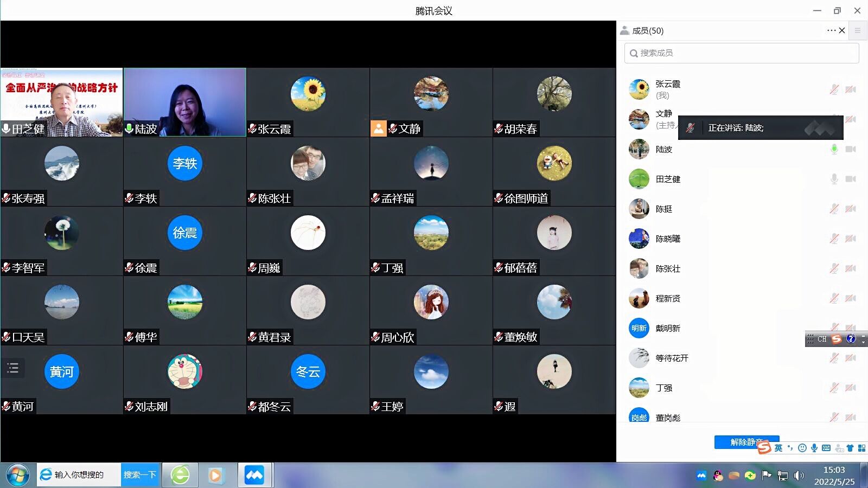Open the Windows Start menu
The height and width of the screenshot is (488, 868).
coord(17,475)
